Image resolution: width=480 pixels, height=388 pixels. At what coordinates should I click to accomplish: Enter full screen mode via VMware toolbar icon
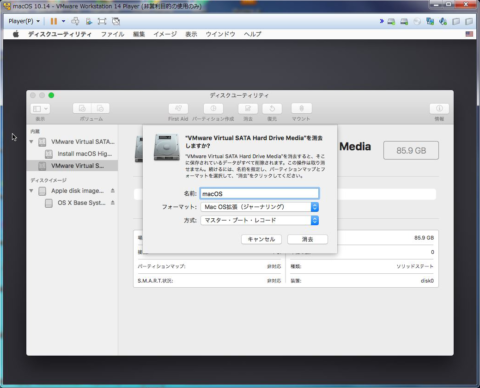point(102,21)
